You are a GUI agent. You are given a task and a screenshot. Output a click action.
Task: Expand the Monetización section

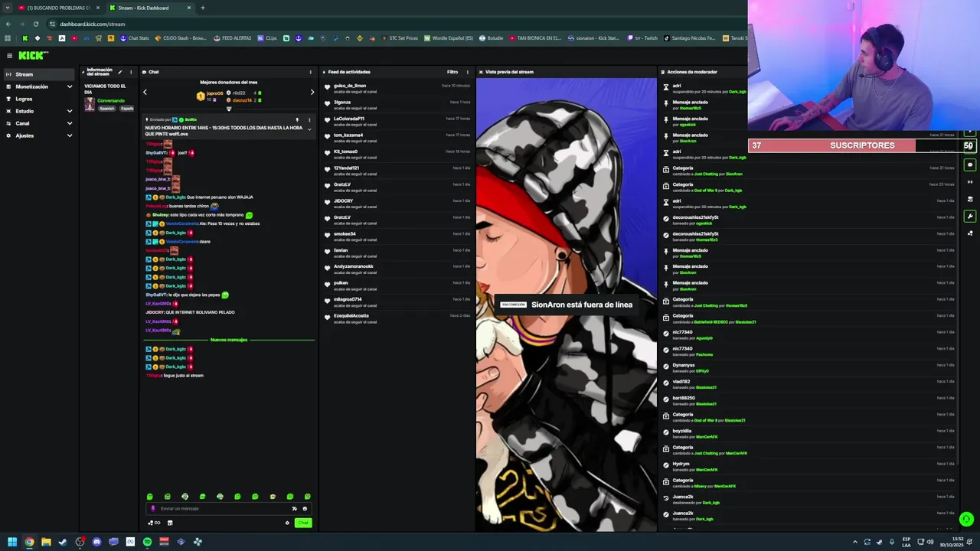click(x=38, y=86)
